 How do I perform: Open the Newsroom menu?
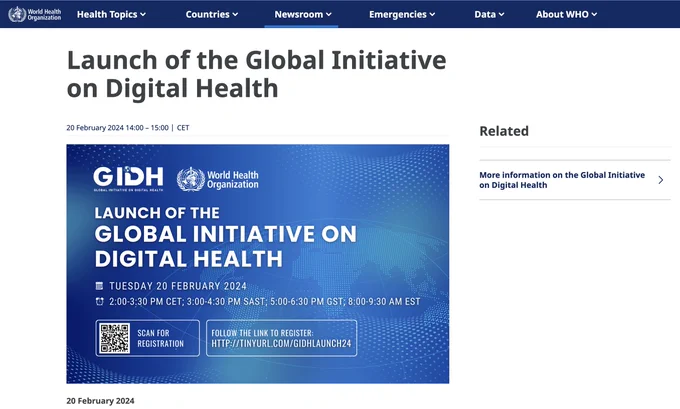(303, 14)
